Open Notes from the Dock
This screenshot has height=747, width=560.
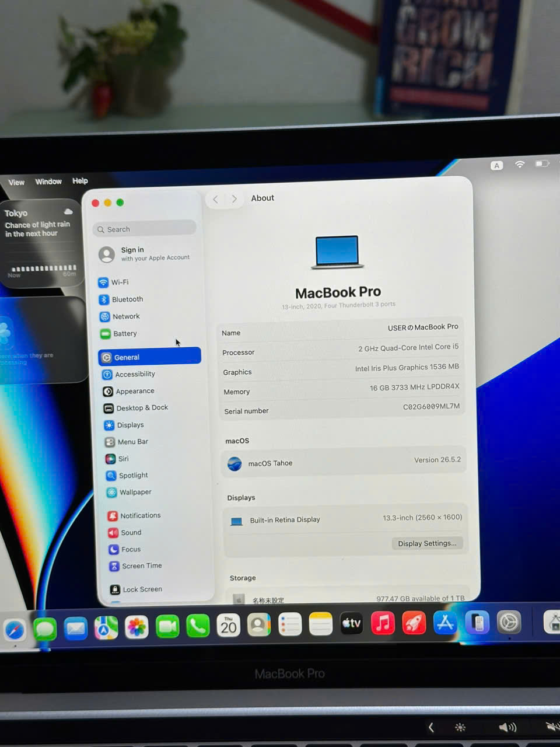pos(320,624)
